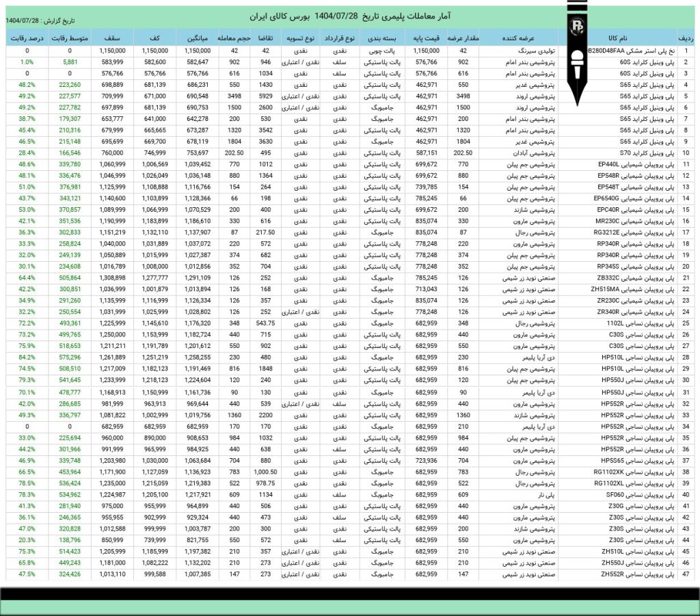Click the قیمت پایه column header
The height and width of the screenshot is (616, 700).
coord(426,38)
